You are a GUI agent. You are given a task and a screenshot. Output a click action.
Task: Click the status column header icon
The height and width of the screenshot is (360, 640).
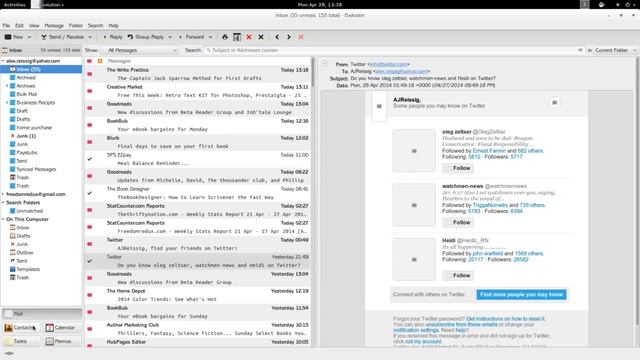coord(89,61)
